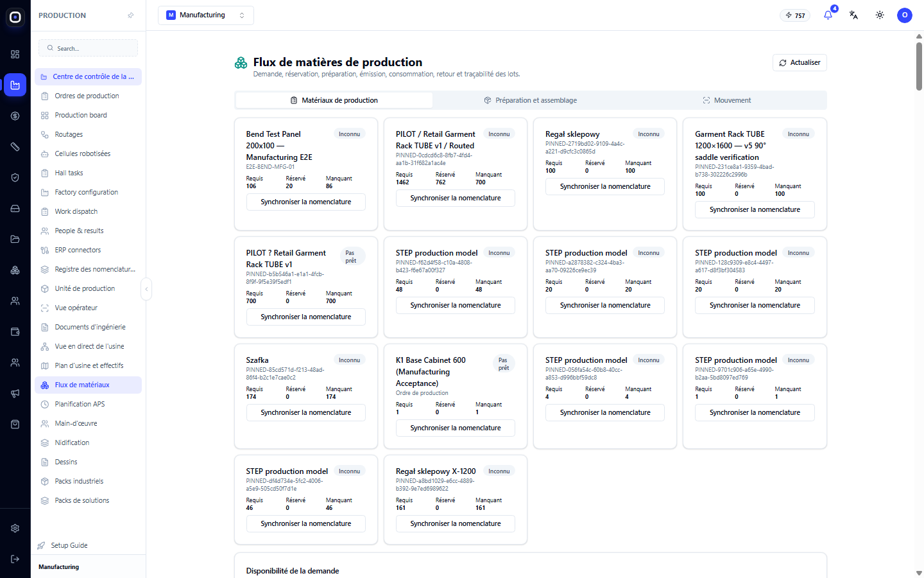Click Disponibilité de la demande heading
Screen dimensions: 924x578
(x=293, y=571)
